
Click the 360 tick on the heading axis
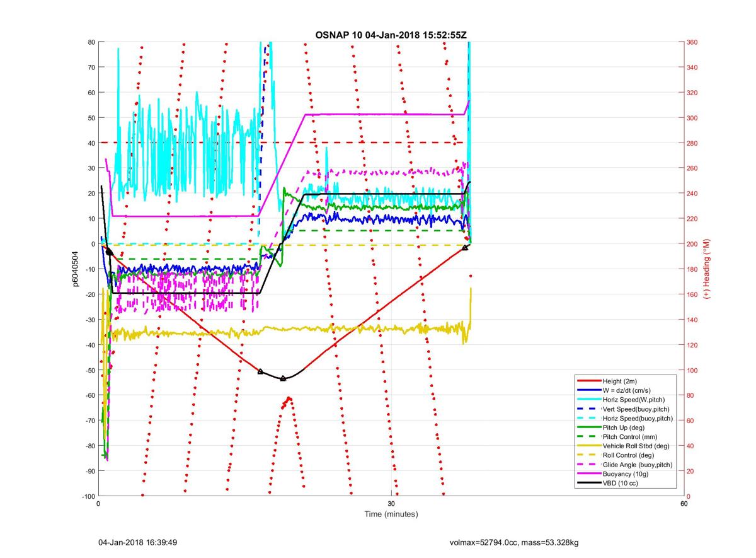coord(692,42)
